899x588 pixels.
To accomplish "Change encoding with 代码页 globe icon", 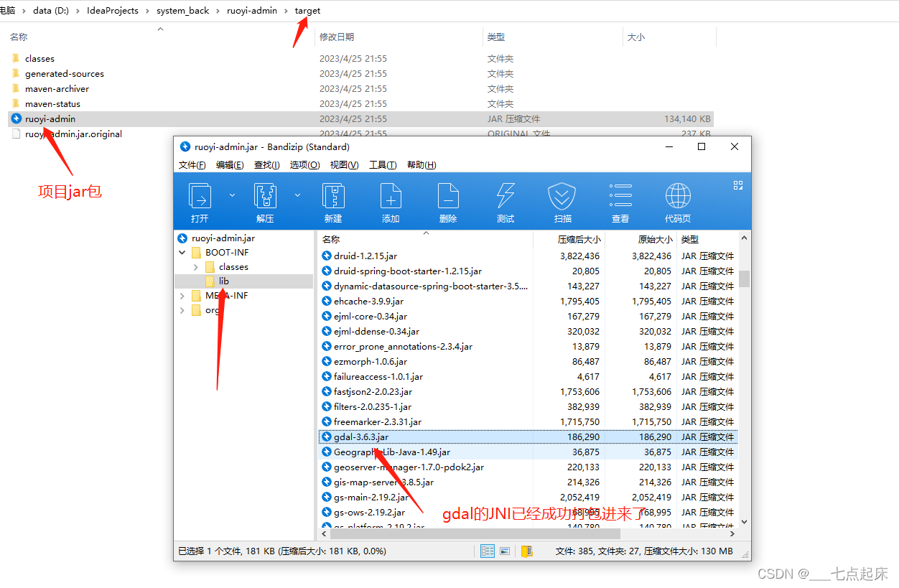I will 677,200.
